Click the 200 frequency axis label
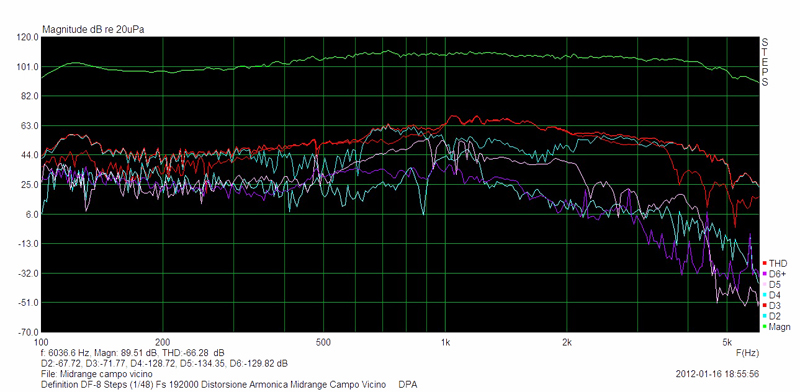Screen dimensions: 800x392 [x=162, y=342]
